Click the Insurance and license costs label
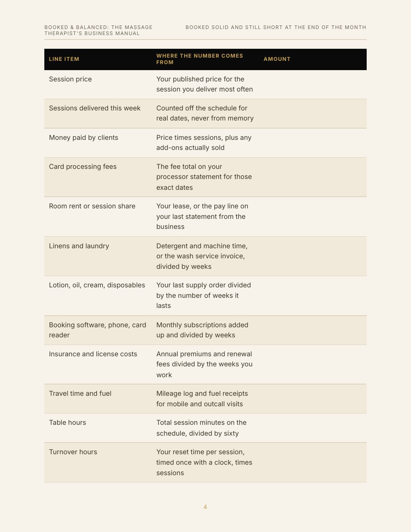Image resolution: width=411 pixels, height=532 pixels. (93, 354)
